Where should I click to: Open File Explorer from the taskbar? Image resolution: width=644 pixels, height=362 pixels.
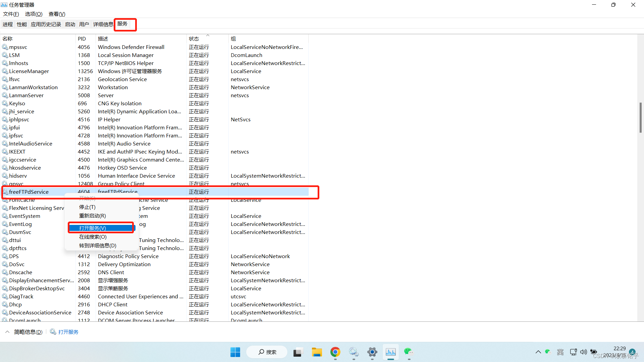pyautogui.click(x=317, y=352)
